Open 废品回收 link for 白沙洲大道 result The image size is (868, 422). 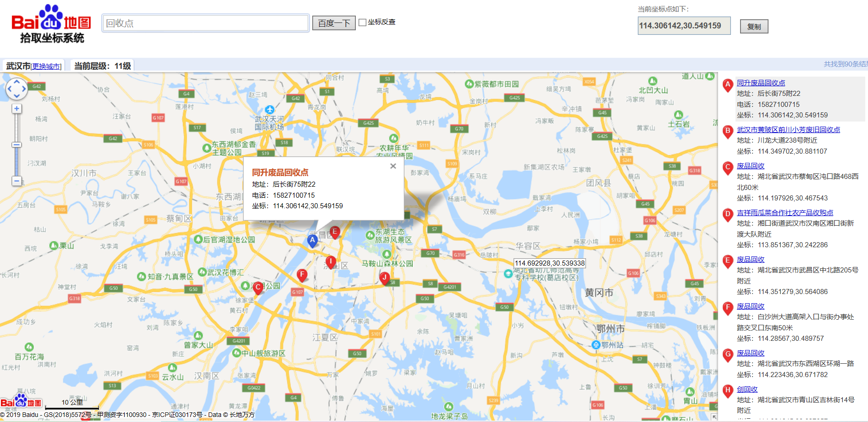[751, 306]
